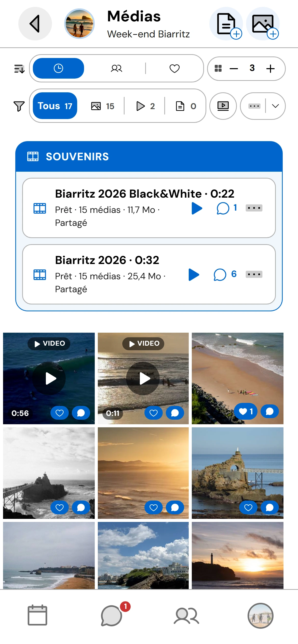Click the VIDEO badge on 0:11 clip
This screenshot has width=298, height=644.
coord(143,344)
